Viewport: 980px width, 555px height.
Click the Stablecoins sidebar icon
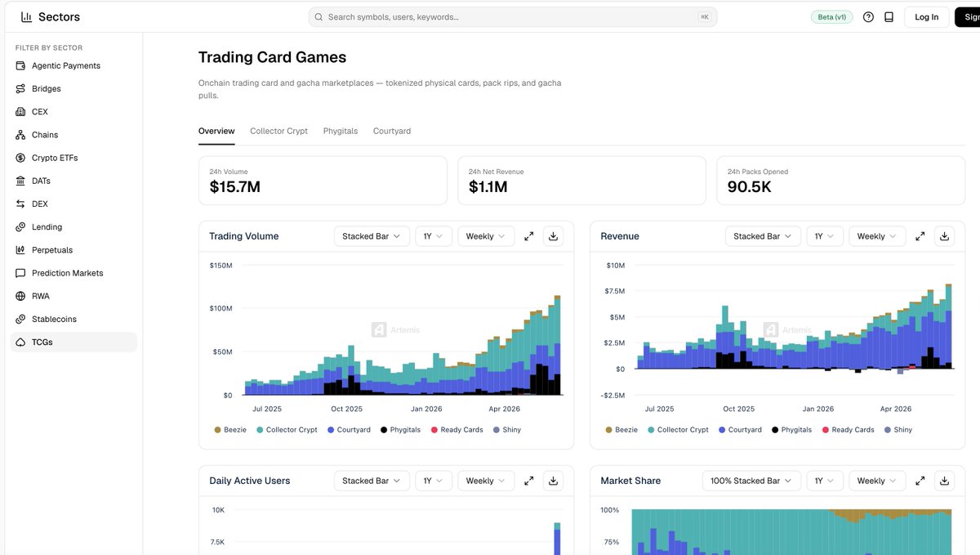(x=20, y=319)
